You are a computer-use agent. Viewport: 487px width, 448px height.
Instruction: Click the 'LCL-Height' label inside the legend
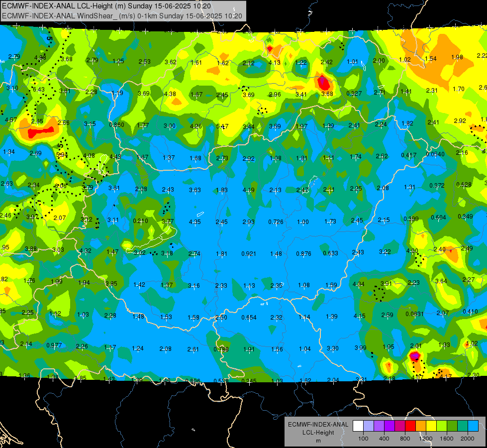[x=318, y=433]
